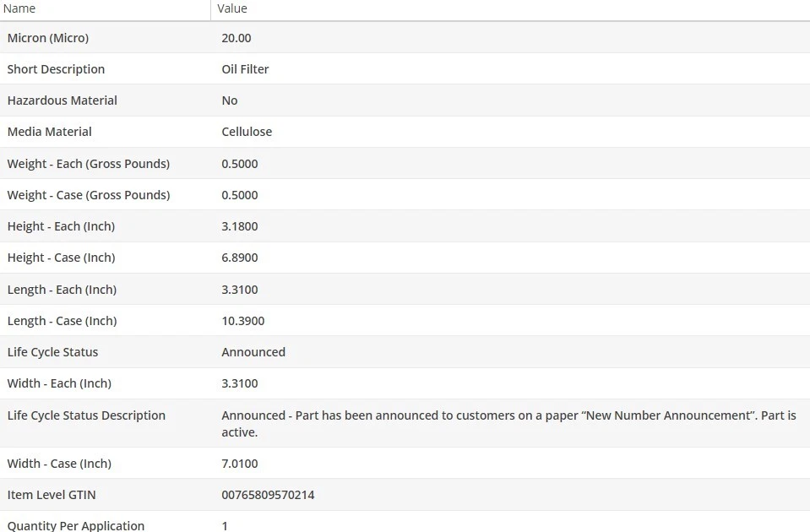Click Life Cycle Status Description label
810x532 pixels.
pos(86,415)
